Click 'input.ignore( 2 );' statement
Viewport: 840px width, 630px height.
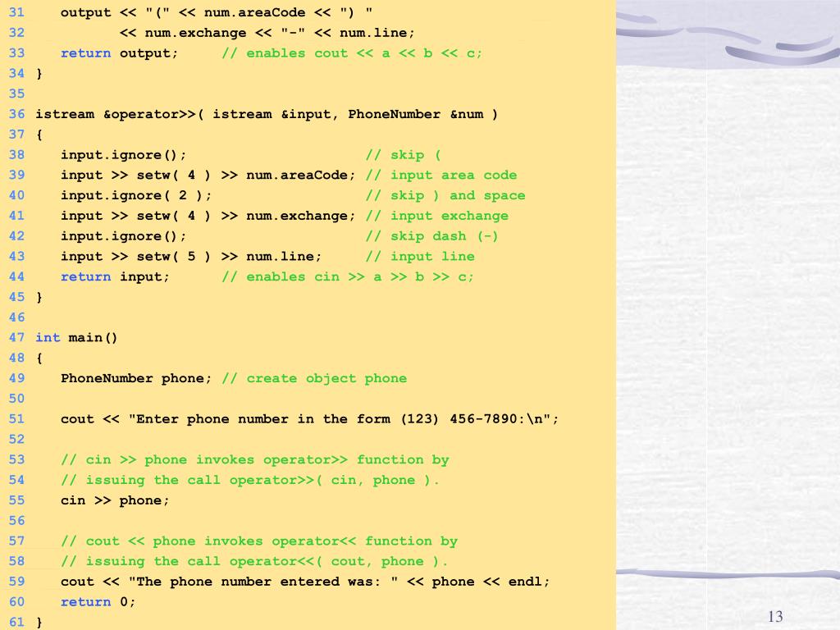click(x=136, y=195)
